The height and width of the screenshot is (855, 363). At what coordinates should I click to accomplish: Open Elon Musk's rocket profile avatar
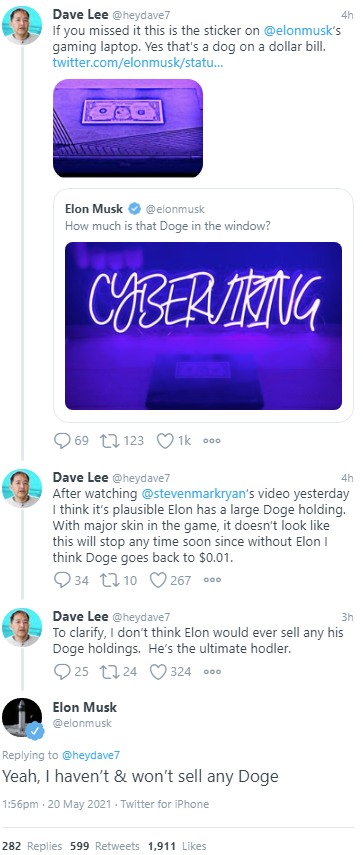[x=22, y=718]
